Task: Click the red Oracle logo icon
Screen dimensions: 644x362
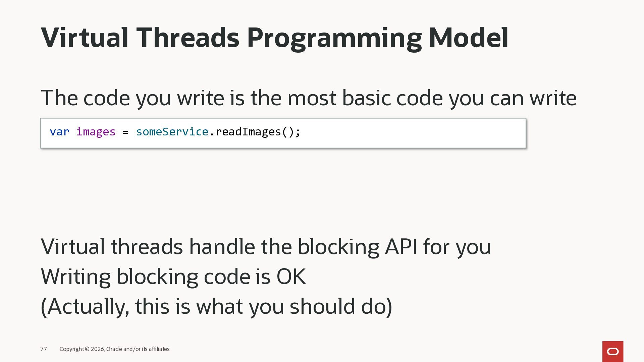Action: pos(612,351)
